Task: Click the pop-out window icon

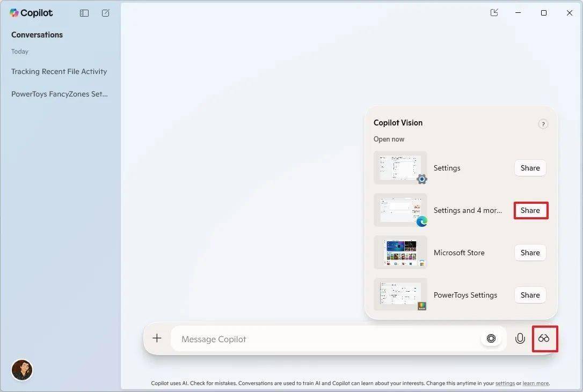Action: pos(494,13)
